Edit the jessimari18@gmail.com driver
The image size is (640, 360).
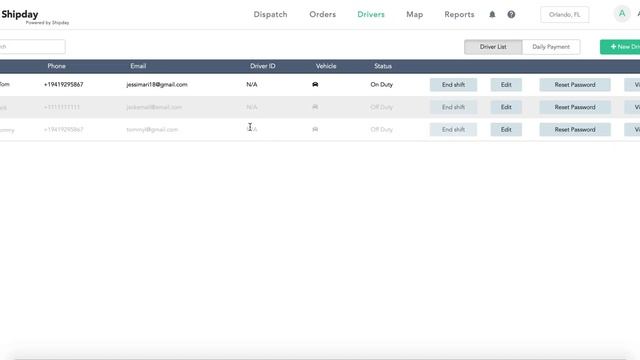[x=506, y=85]
